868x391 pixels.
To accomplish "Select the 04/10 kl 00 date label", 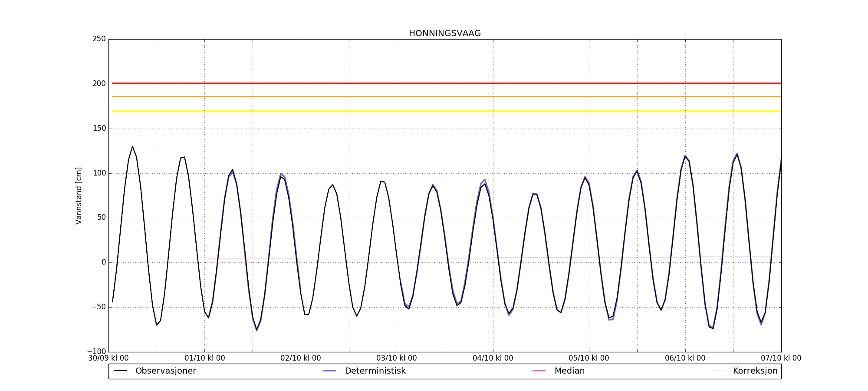I will (493, 358).
